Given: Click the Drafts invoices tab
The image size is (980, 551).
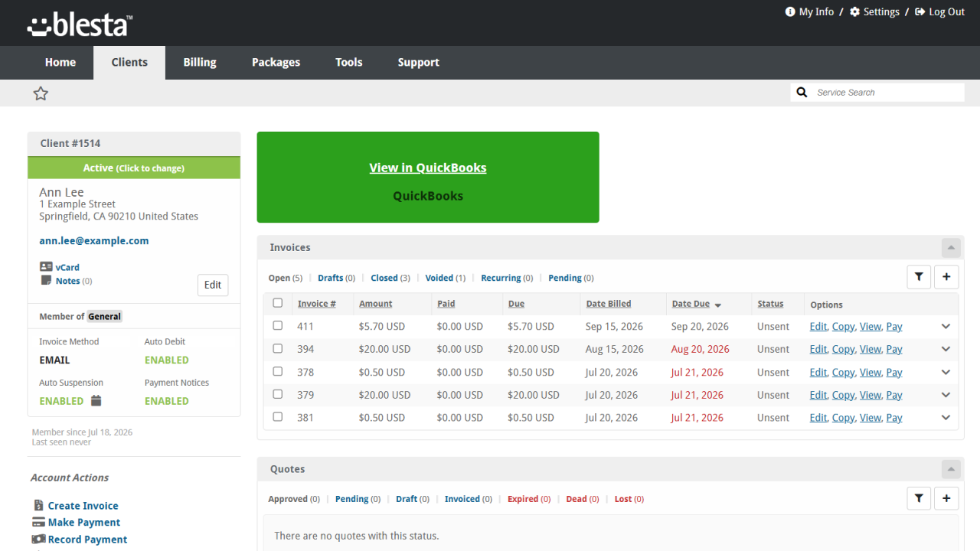Looking at the screenshot, I should tap(337, 278).
